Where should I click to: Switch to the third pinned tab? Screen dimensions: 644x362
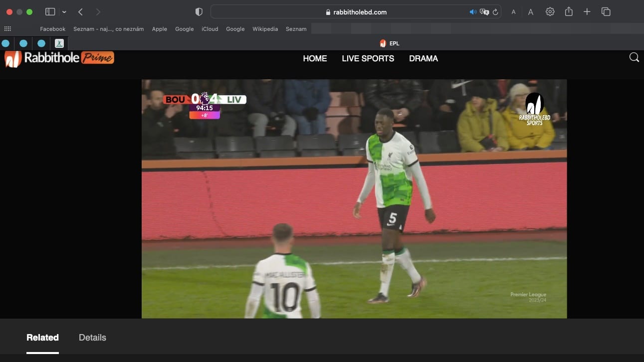[41, 43]
